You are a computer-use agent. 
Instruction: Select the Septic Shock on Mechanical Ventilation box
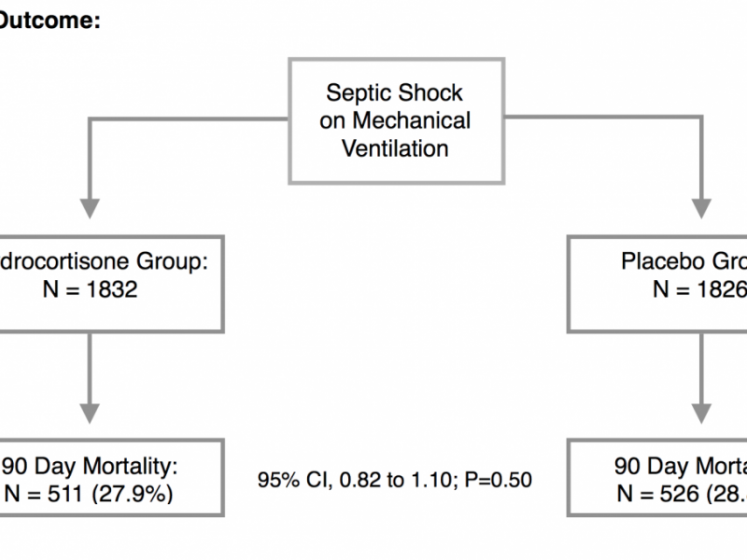point(393,120)
